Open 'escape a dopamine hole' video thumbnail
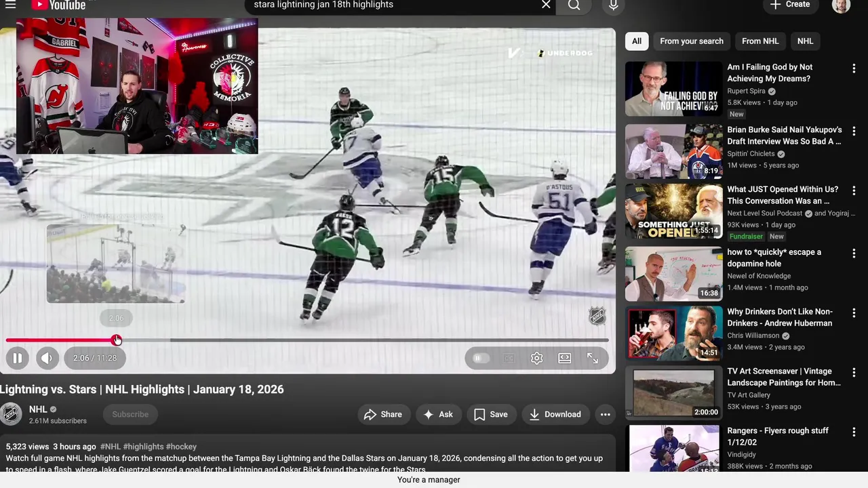Screen dimensions: 868x488 [x=673, y=274]
